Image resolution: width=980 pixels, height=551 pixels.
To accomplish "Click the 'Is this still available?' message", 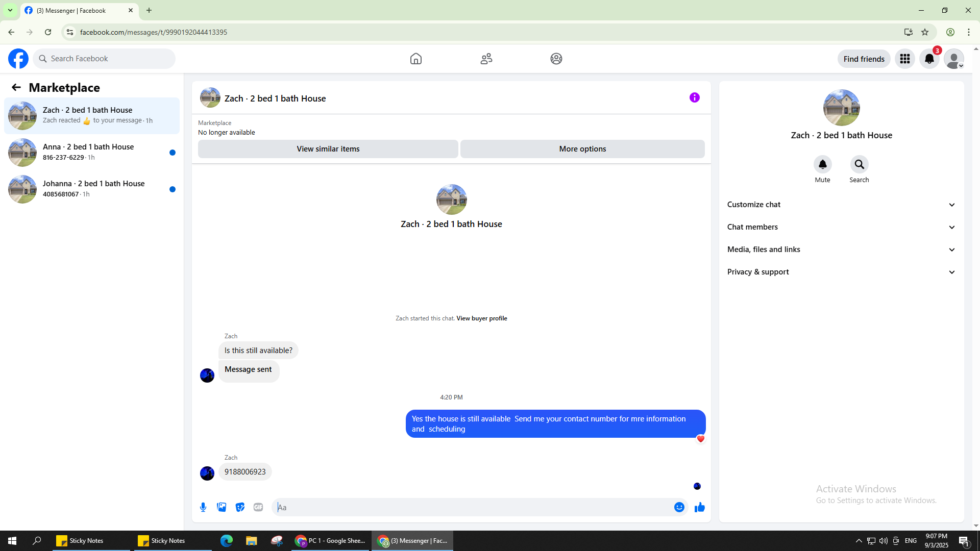I will click(258, 350).
